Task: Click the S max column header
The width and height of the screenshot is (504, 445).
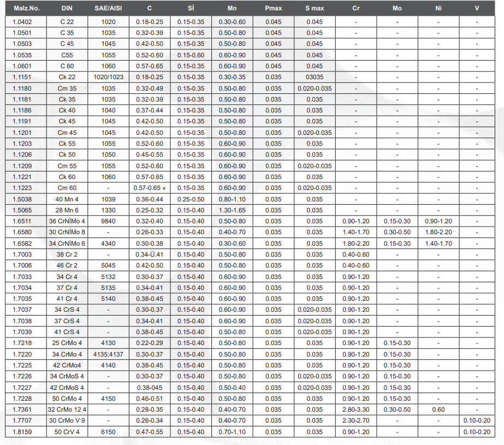Action: coord(314,9)
